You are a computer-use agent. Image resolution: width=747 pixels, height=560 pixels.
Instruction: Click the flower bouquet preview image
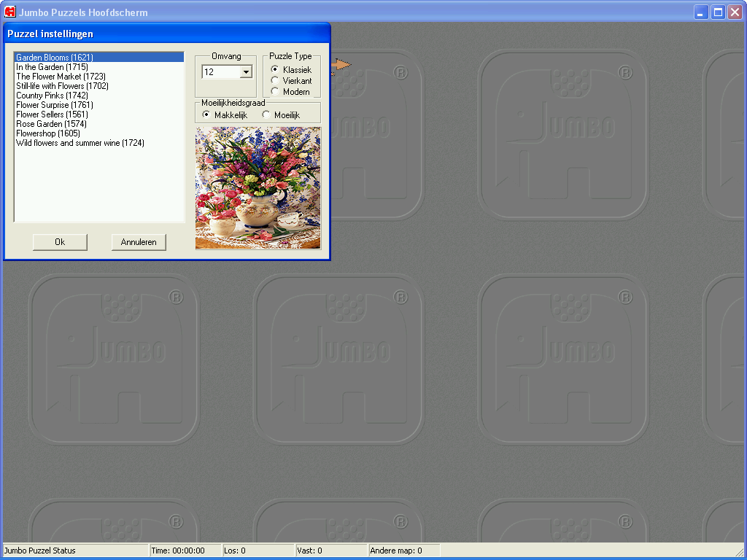[x=258, y=188]
